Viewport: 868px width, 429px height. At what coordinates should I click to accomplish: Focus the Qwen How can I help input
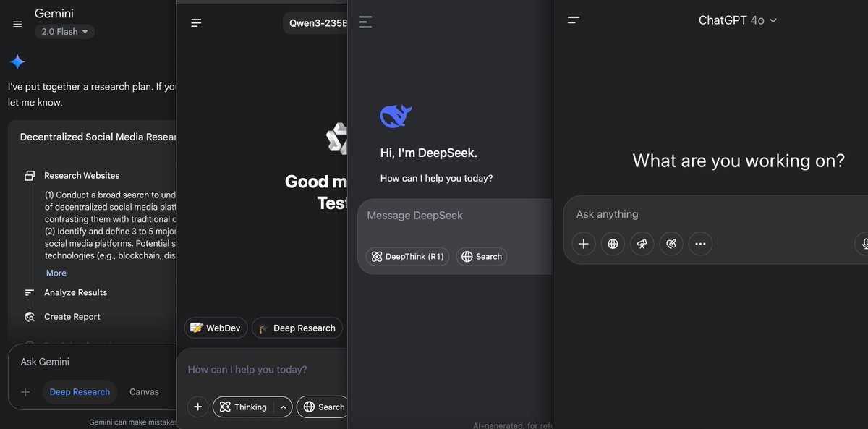[247, 370]
